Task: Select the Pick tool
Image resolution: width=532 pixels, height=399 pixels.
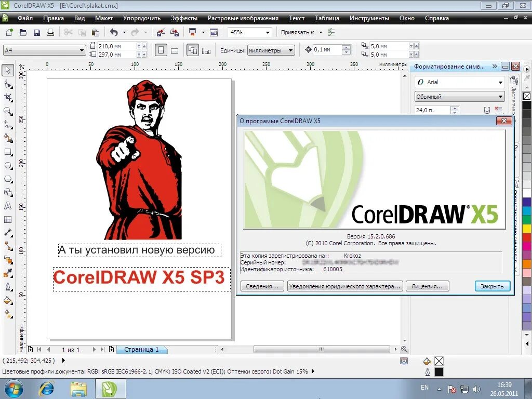Action: (7, 70)
